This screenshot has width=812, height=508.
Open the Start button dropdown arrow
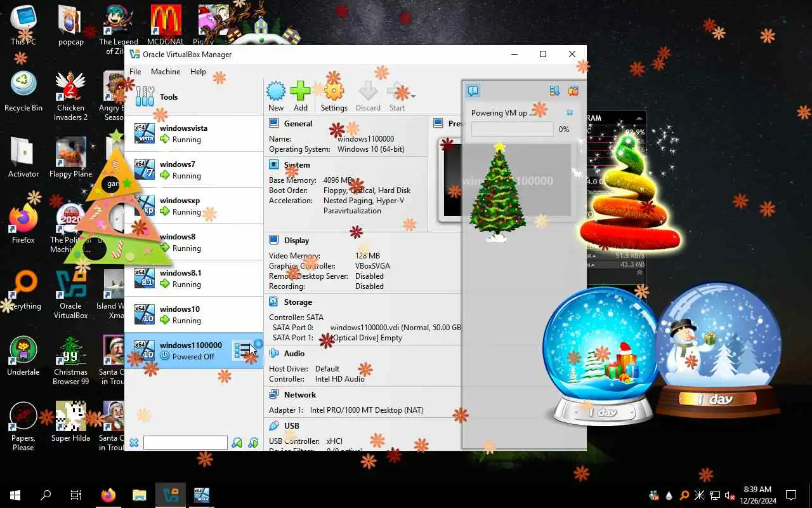point(414,97)
